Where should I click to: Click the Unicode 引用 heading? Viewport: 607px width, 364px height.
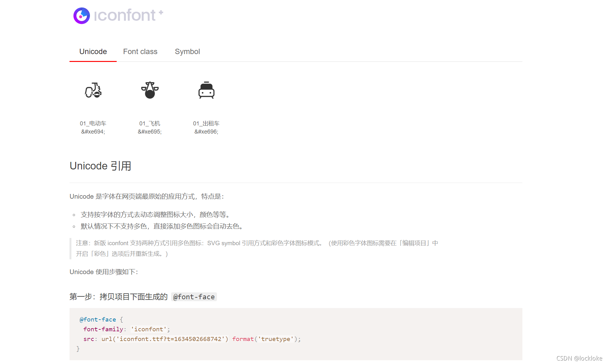click(100, 166)
